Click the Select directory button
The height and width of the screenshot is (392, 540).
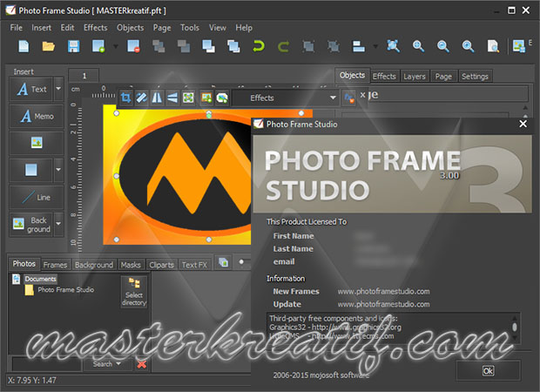134,292
